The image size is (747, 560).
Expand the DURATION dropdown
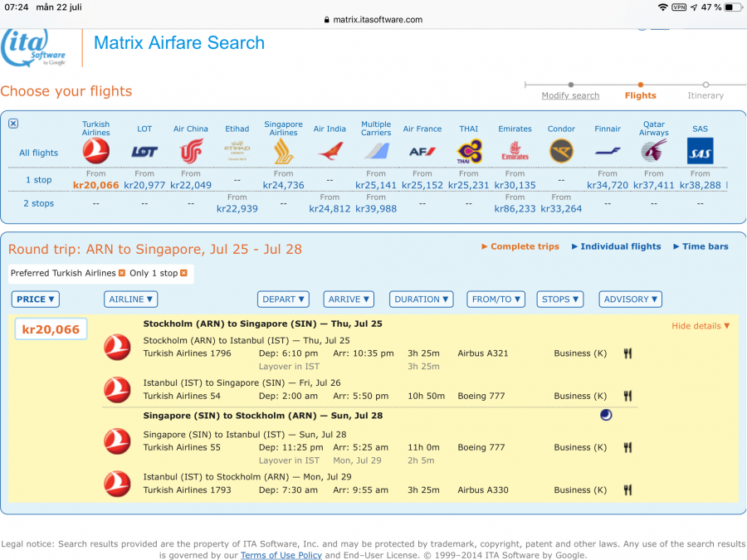[x=421, y=299]
